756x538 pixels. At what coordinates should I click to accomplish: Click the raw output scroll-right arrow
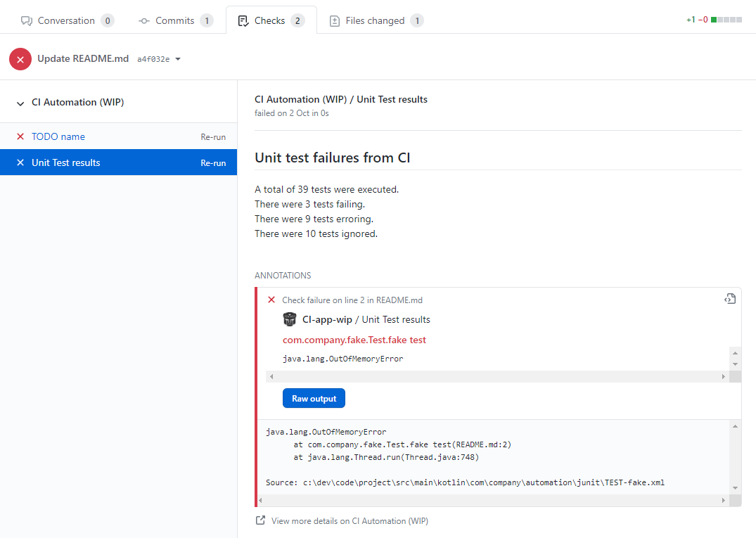pyautogui.click(x=723, y=501)
